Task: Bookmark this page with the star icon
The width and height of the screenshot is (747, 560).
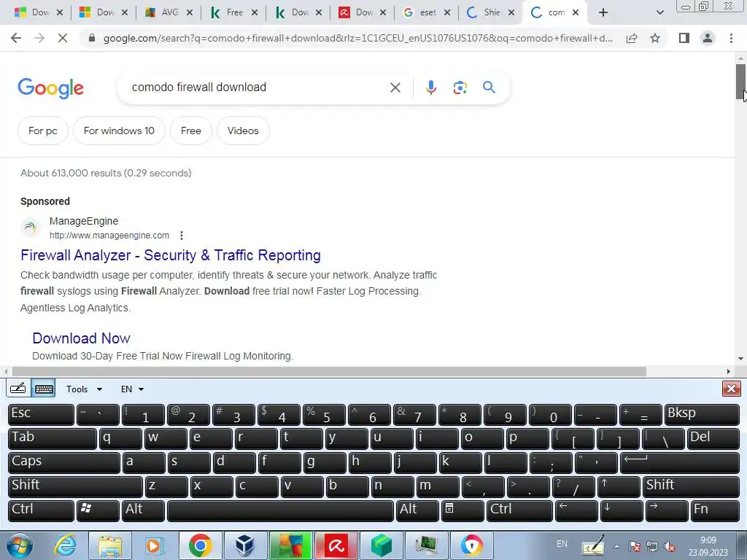Action: coord(655,38)
